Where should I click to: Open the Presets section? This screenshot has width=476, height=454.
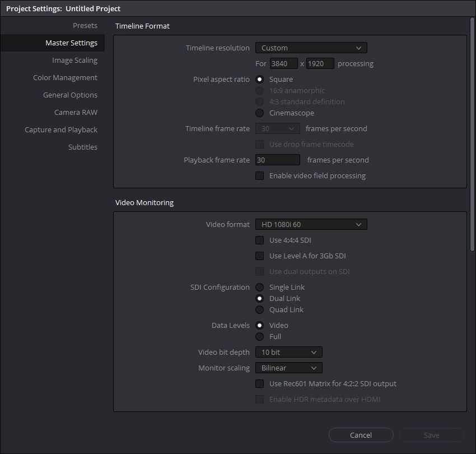[85, 26]
